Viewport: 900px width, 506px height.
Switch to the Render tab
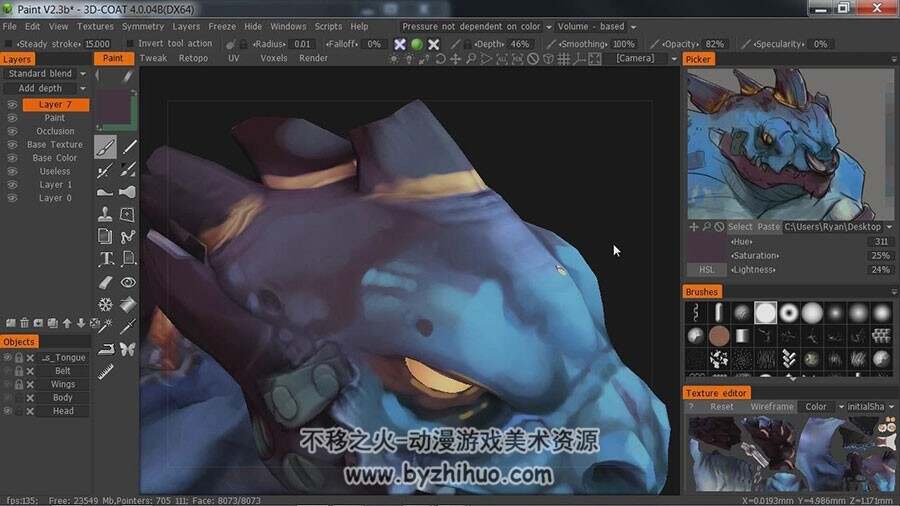[x=313, y=58]
